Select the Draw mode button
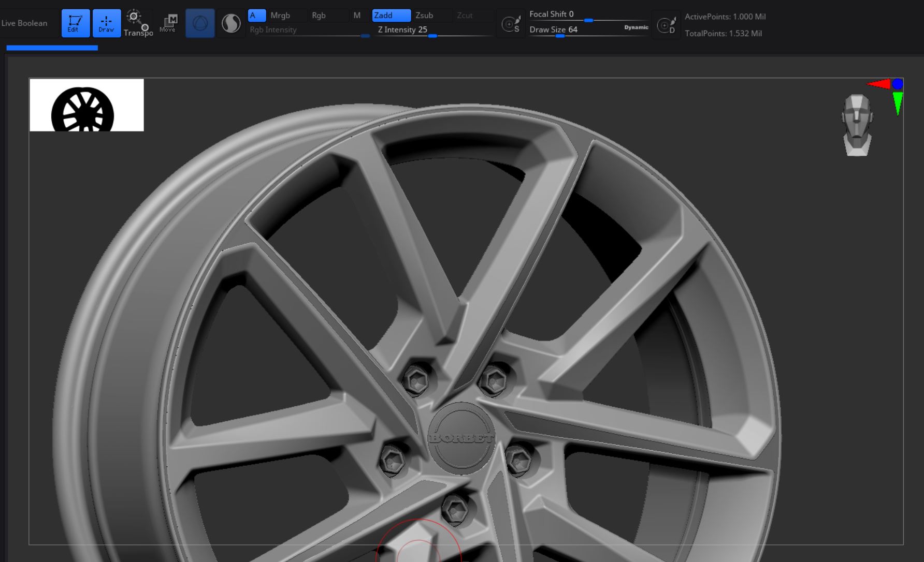 (107, 23)
